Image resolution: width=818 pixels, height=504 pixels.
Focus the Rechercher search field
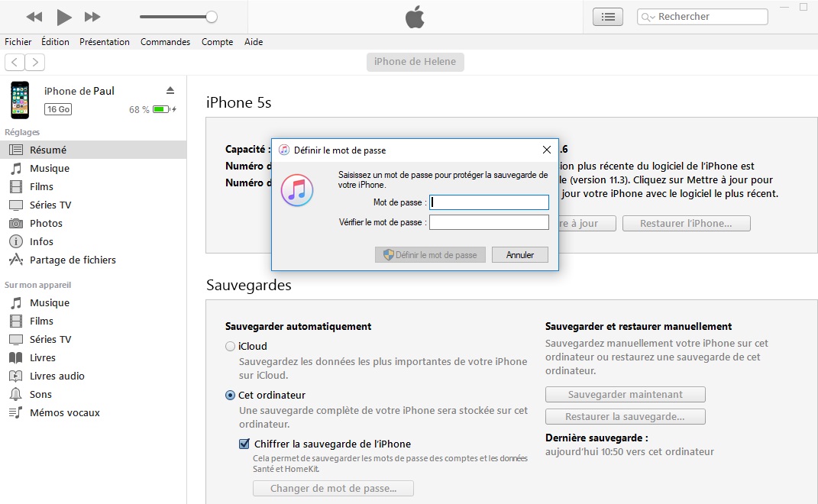click(702, 17)
